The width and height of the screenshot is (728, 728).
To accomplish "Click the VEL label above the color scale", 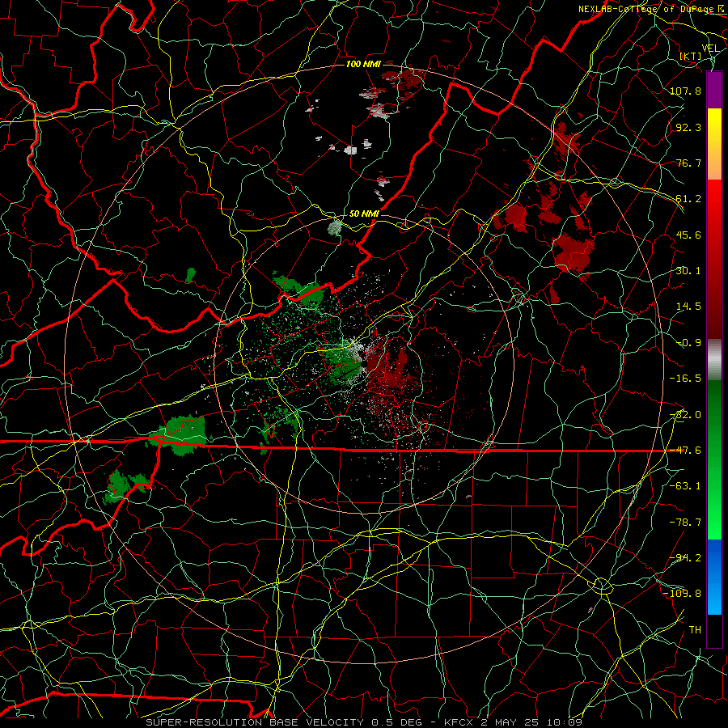I will pos(710,49).
